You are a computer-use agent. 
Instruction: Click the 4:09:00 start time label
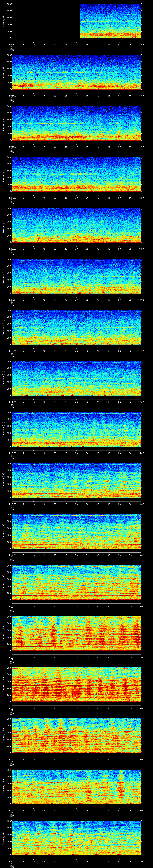12,300
